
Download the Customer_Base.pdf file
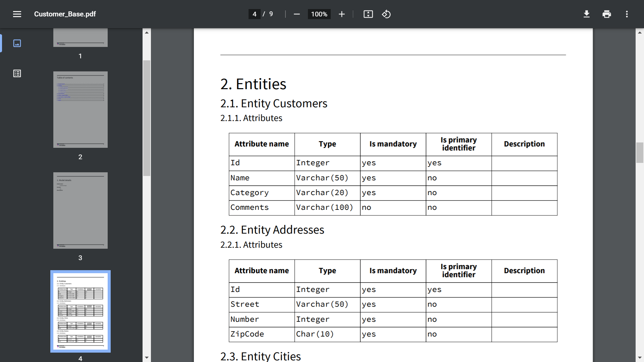(586, 14)
